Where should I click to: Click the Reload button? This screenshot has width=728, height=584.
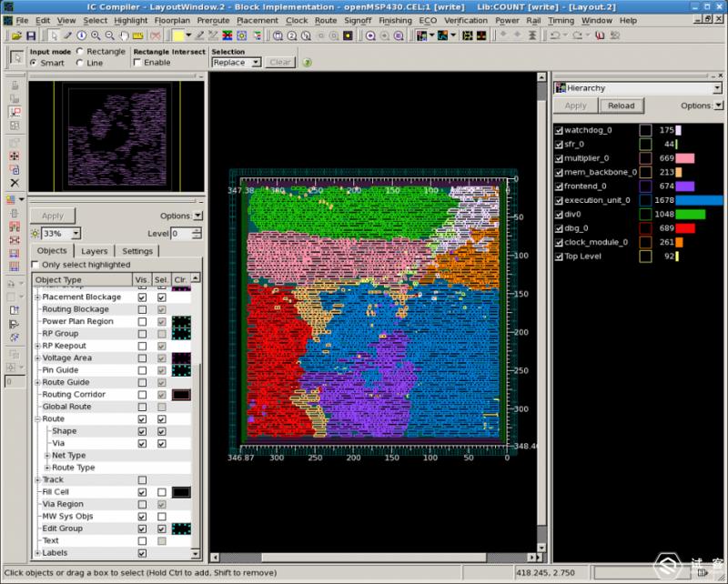pos(621,106)
